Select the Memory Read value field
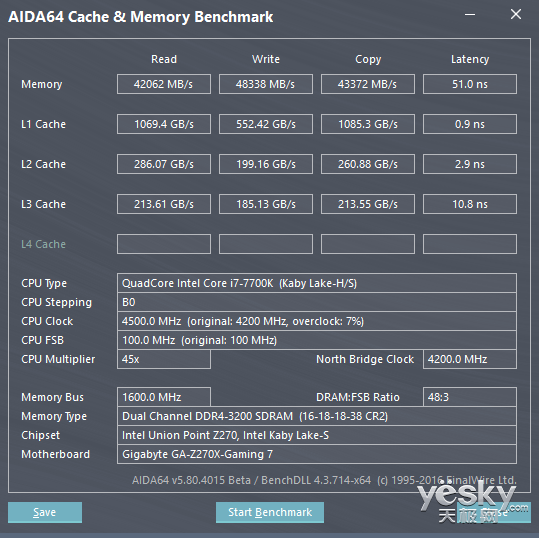This screenshot has height=538, width=539. [164, 84]
